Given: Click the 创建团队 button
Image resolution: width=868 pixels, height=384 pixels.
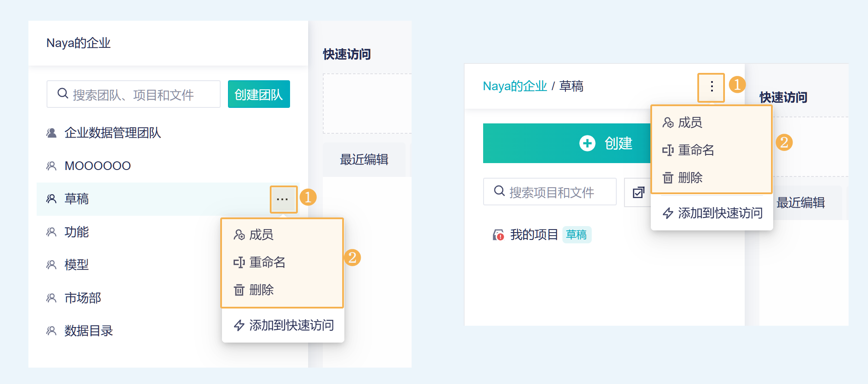Looking at the screenshot, I should pos(259,94).
